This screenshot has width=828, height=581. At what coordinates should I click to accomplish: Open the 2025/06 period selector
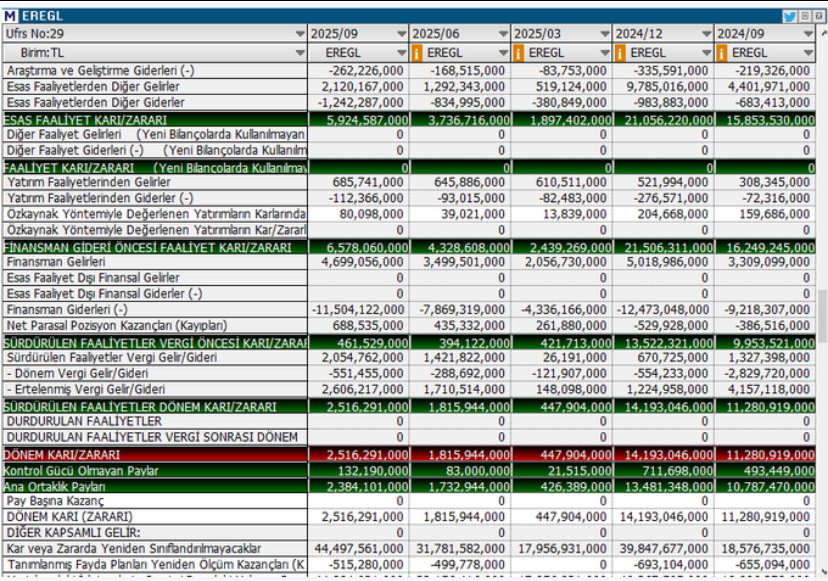(502, 34)
